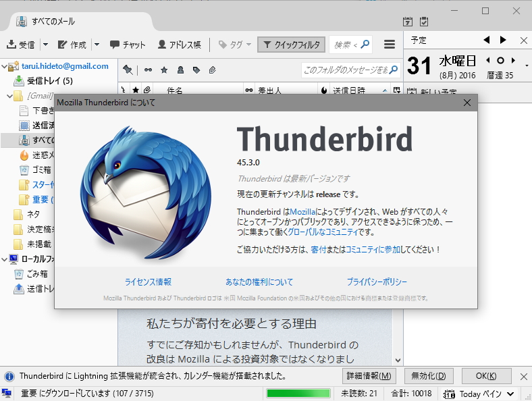Screen dimensions: 532x401
Task: Click 無効化(D) button in notification bar
Action: (x=429, y=376)
